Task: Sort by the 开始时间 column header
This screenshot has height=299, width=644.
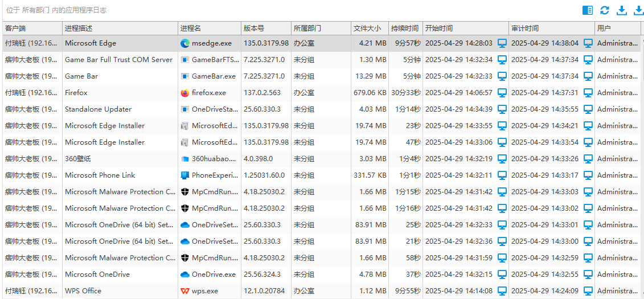Action: (466, 28)
